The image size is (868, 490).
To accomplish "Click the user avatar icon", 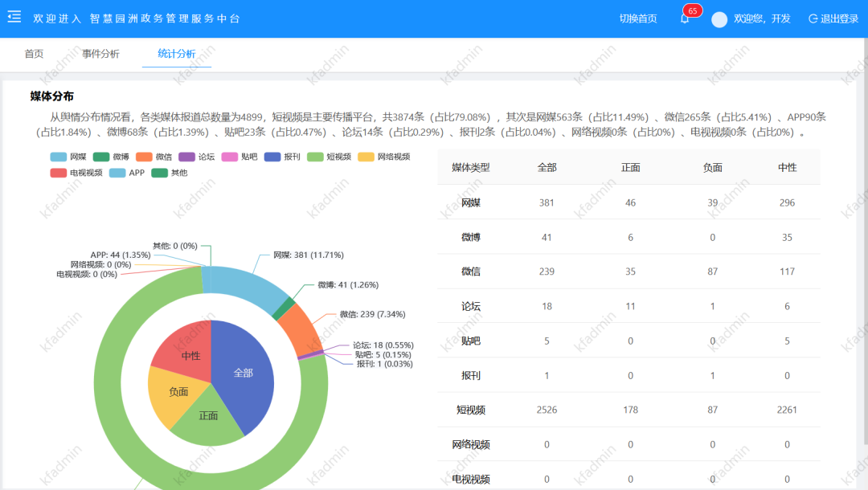I will 718,18.
